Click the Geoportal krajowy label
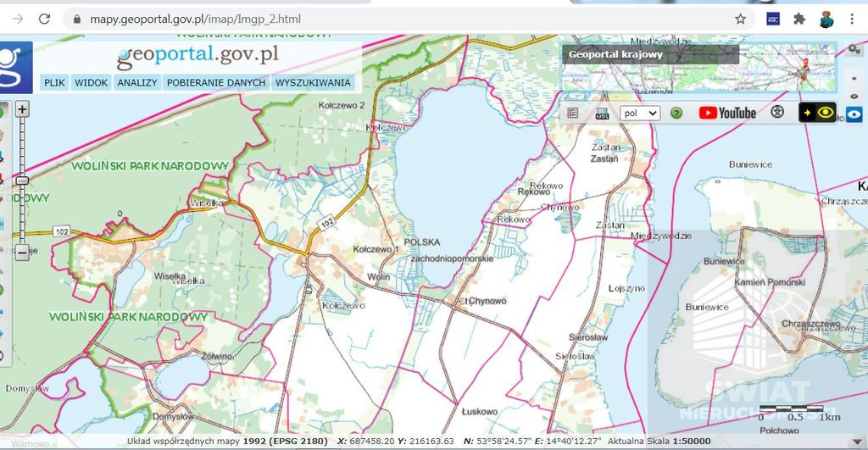 [x=615, y=54]
